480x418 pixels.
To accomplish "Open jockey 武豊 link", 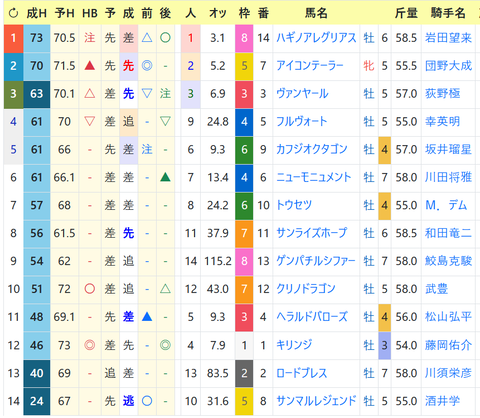I will coord(436,289).
